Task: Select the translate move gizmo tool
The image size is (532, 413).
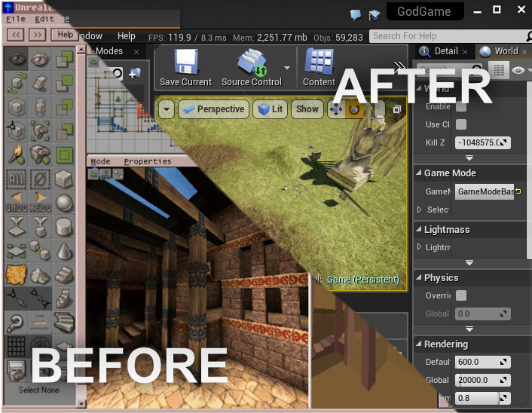Action: click(336, 109)
